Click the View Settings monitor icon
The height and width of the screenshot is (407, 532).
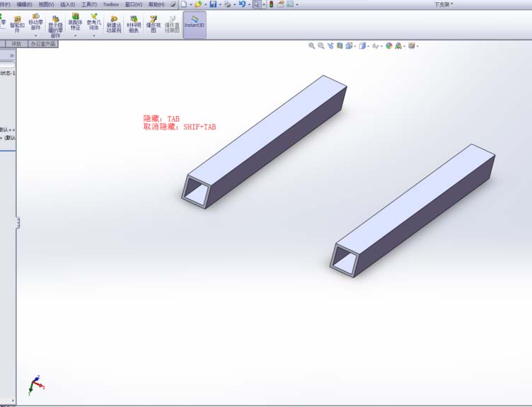tap(411, 46)
